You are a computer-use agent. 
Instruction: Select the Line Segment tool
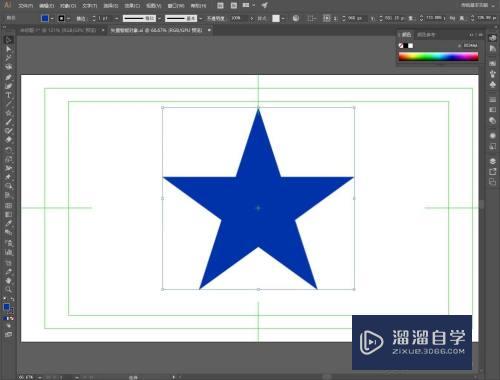(9, 104)
